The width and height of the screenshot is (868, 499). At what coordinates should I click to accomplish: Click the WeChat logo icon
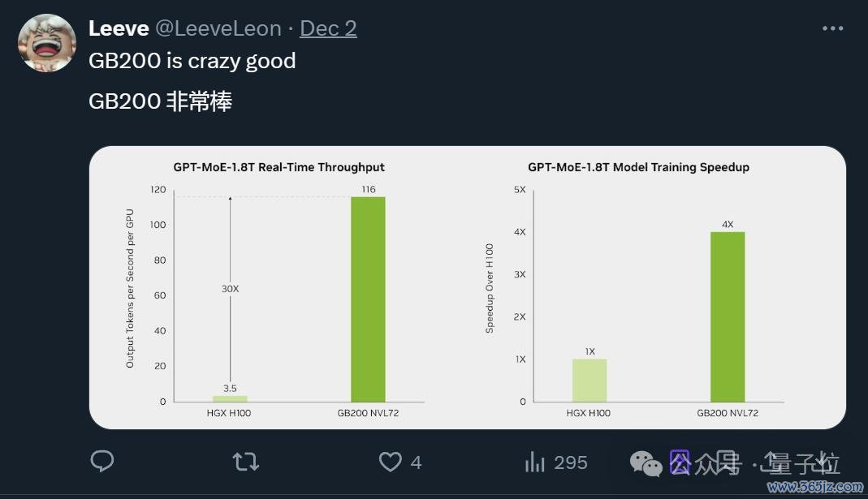click(646, 463)
